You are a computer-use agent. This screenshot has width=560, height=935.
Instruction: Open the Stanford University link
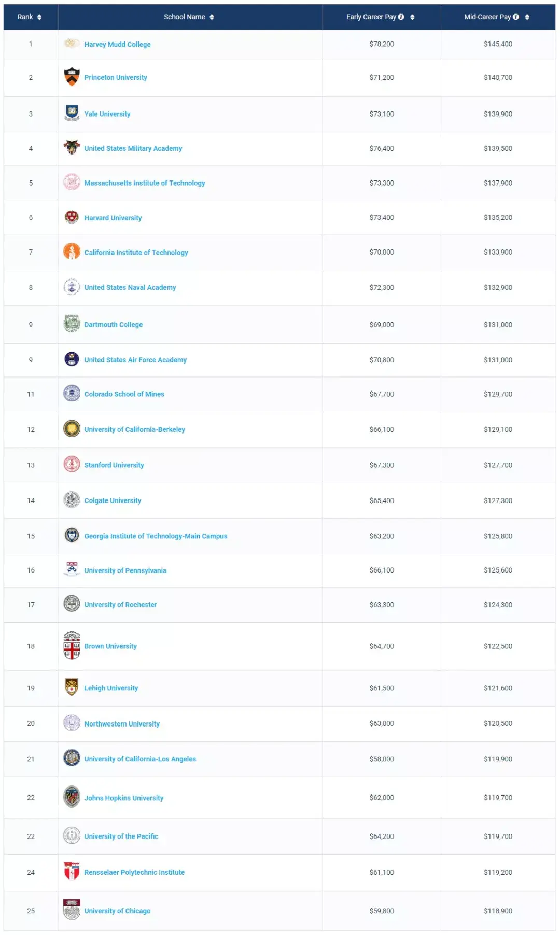(x=114, y=465)
